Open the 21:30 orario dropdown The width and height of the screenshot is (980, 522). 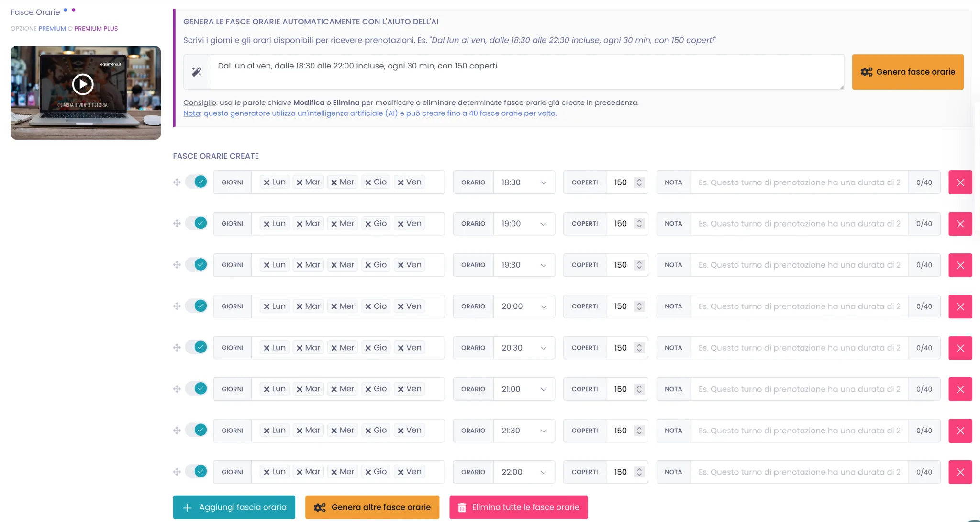coord(524,431)
